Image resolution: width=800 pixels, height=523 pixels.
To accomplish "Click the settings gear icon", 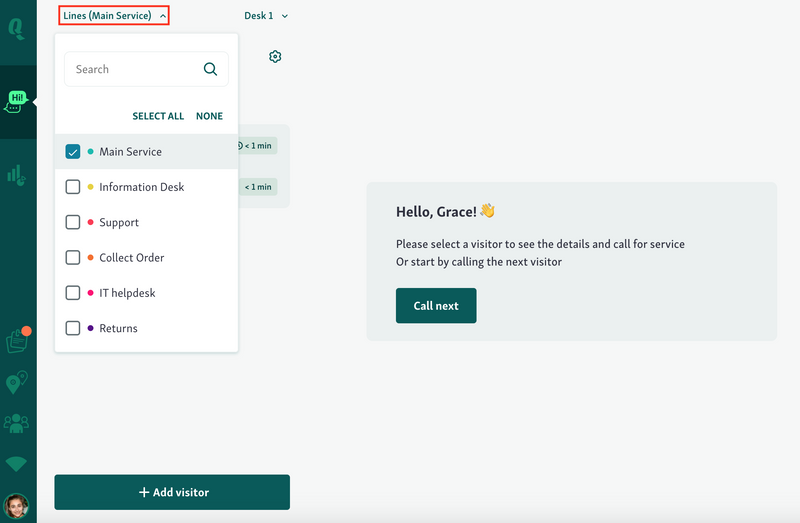I will pyautogui.click(x=275, y=57).
